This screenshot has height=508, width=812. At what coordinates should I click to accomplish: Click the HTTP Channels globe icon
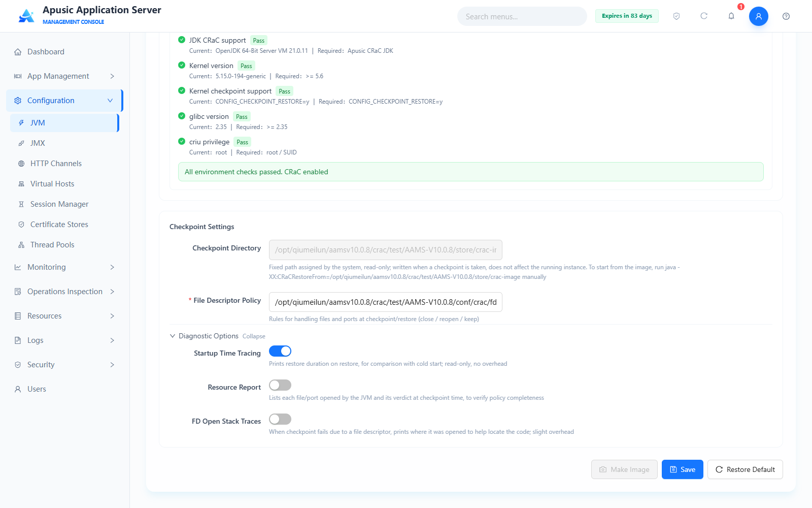tap(21, 164)
